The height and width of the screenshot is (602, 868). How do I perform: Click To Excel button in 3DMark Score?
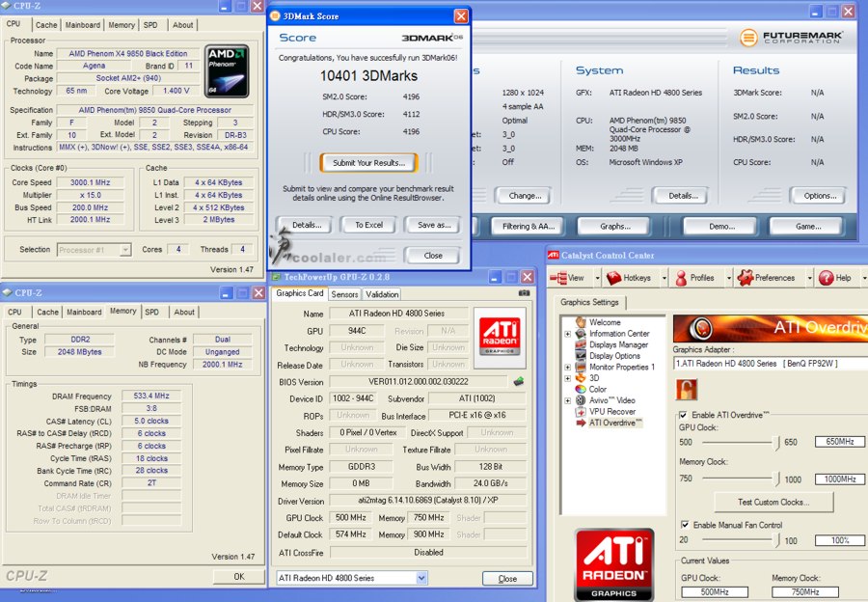[368, 225]
